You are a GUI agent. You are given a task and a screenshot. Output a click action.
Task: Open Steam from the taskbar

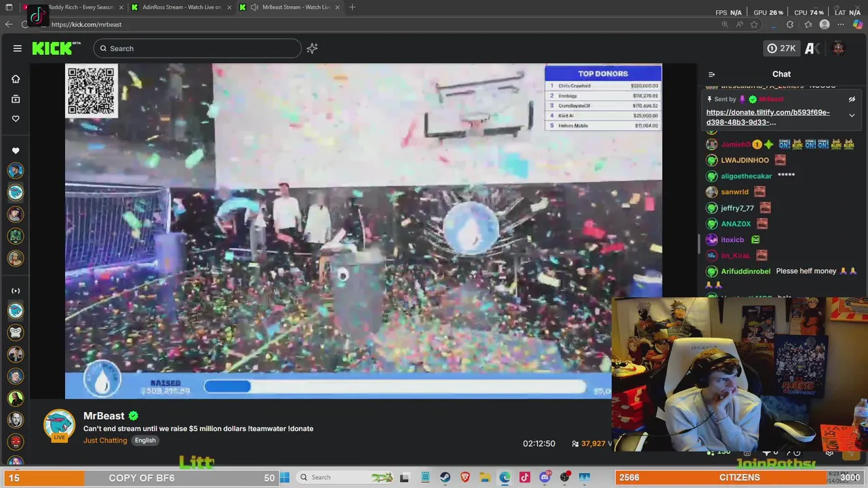445,477
